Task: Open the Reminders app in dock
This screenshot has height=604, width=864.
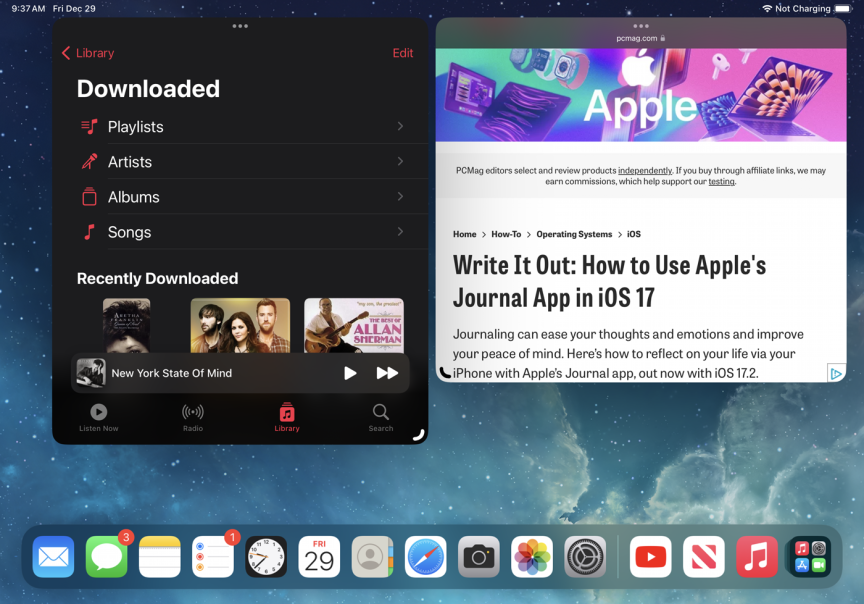Action: [x=213, y=557]
